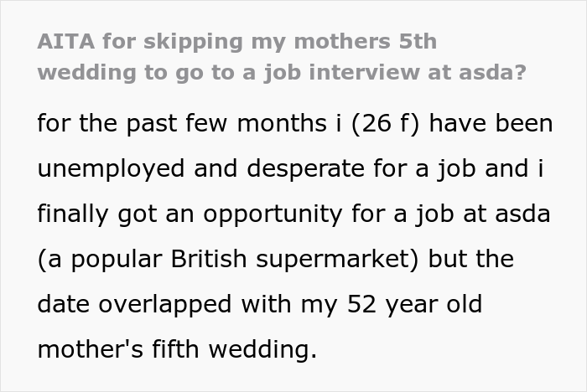This screenshot has height=392, width=587.
Task: Click the "(26 f)" age text
Action: click(386, 123)
